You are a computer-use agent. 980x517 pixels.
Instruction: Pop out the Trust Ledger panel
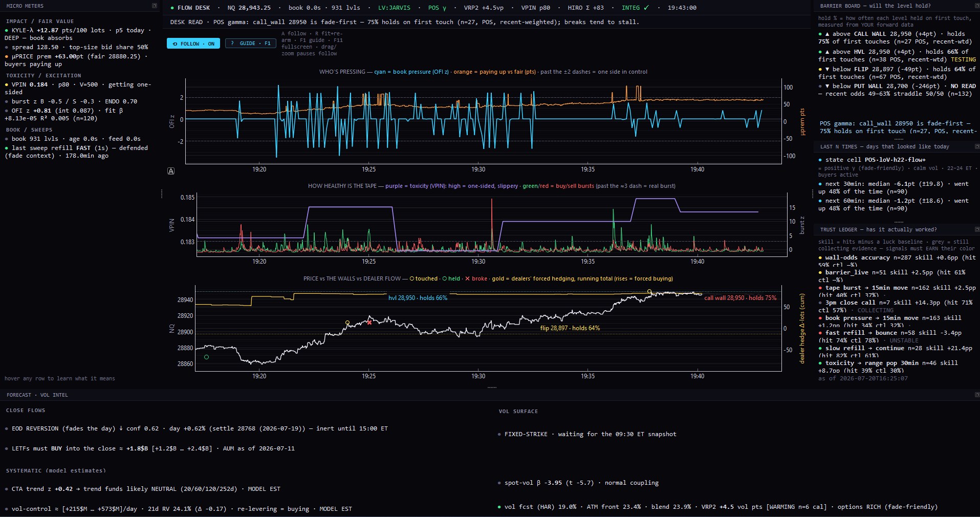[977, 229]
